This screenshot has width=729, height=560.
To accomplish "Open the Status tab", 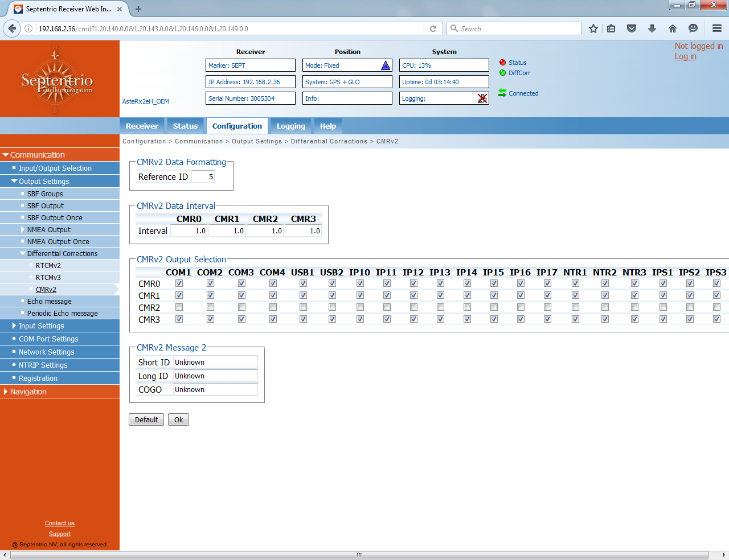I will pos(185,126).
